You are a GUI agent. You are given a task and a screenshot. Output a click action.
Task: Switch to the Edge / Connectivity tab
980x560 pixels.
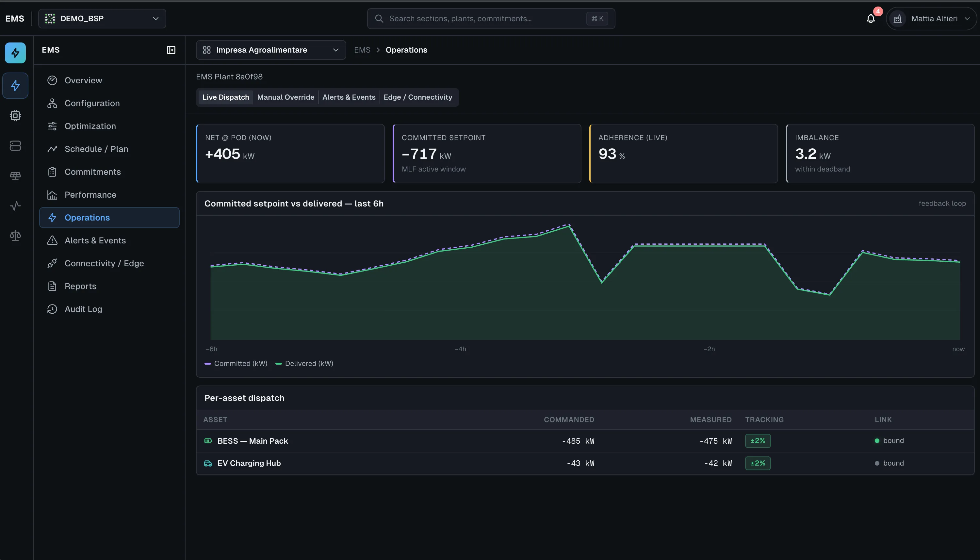[418, 97]
